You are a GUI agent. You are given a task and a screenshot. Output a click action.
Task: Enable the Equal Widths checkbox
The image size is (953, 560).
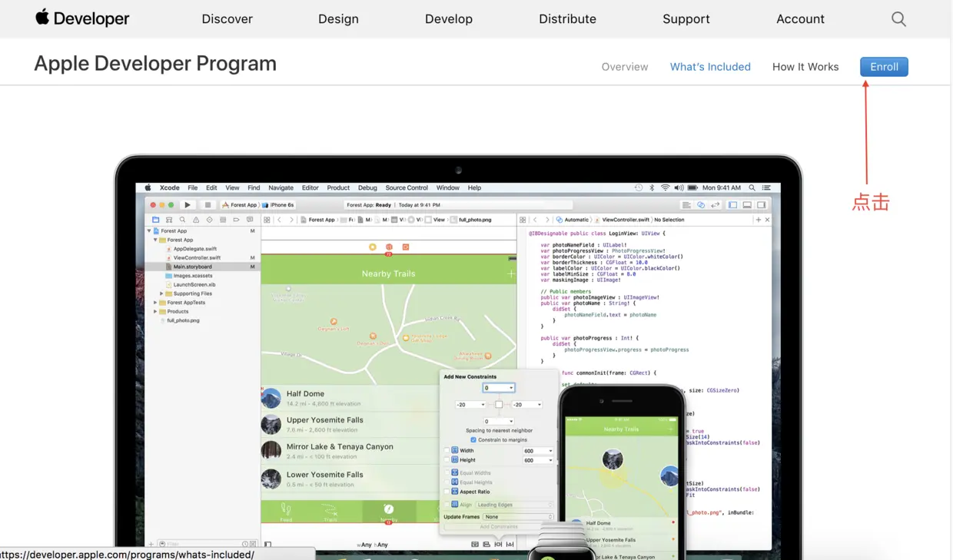(447, 472)
